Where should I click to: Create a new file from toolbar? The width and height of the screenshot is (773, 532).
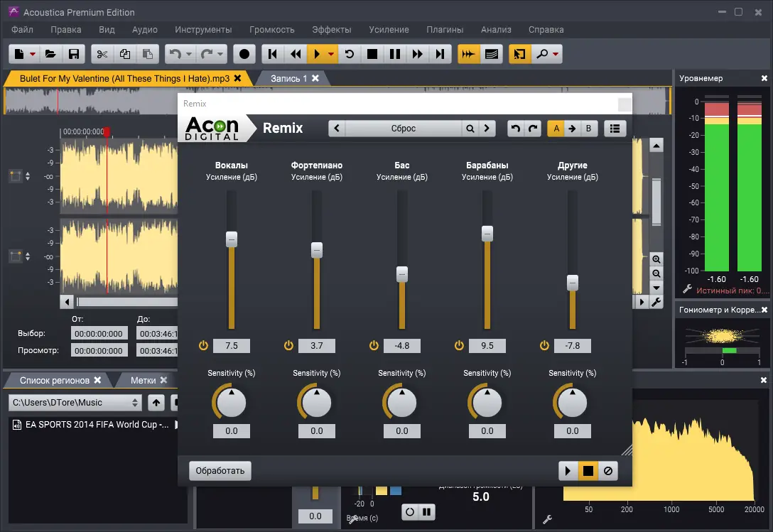click(x=19, y=54)
